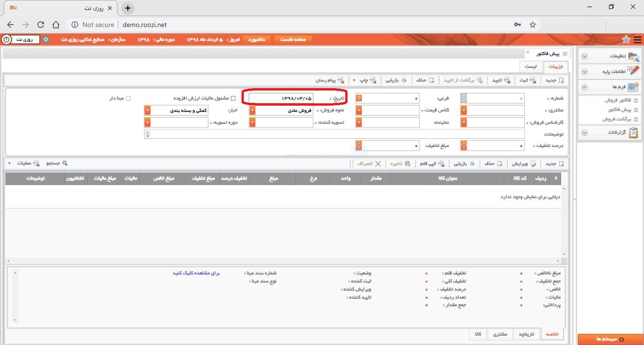
Task: Click the ویرایش edit button
Action: click(x=523, y=163)
